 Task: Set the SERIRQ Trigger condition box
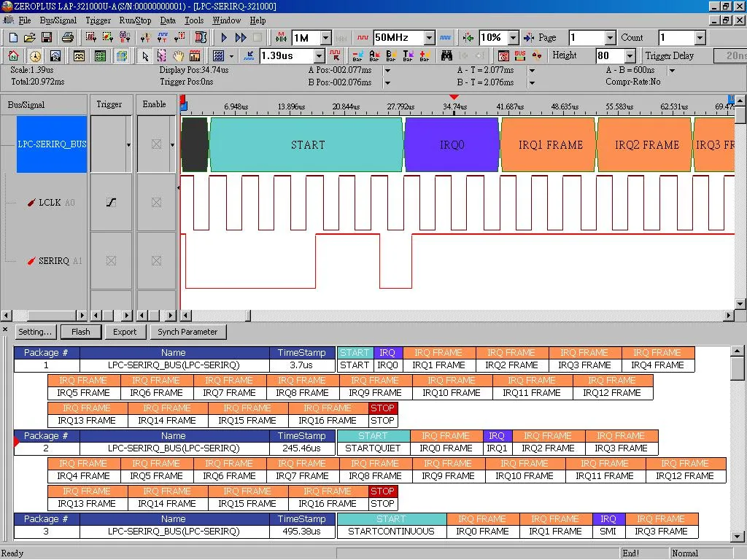(x=111, y=260)
